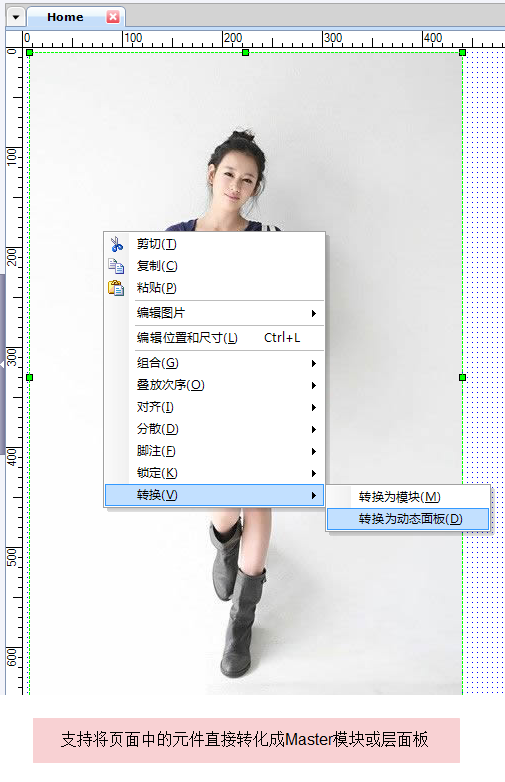Click the top-right green resize handle
Image resolution: width=505 pixels, height=782 pixels.
point(462,52)
